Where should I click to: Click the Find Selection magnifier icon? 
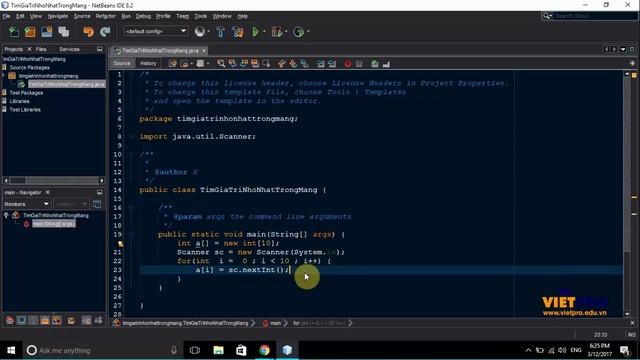click(221, 63)
